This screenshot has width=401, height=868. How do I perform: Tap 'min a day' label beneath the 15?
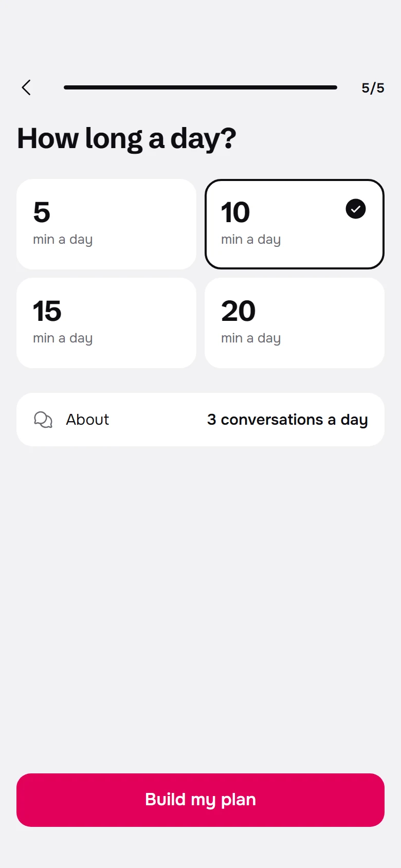pyautogui.click(x=63, y=338)
